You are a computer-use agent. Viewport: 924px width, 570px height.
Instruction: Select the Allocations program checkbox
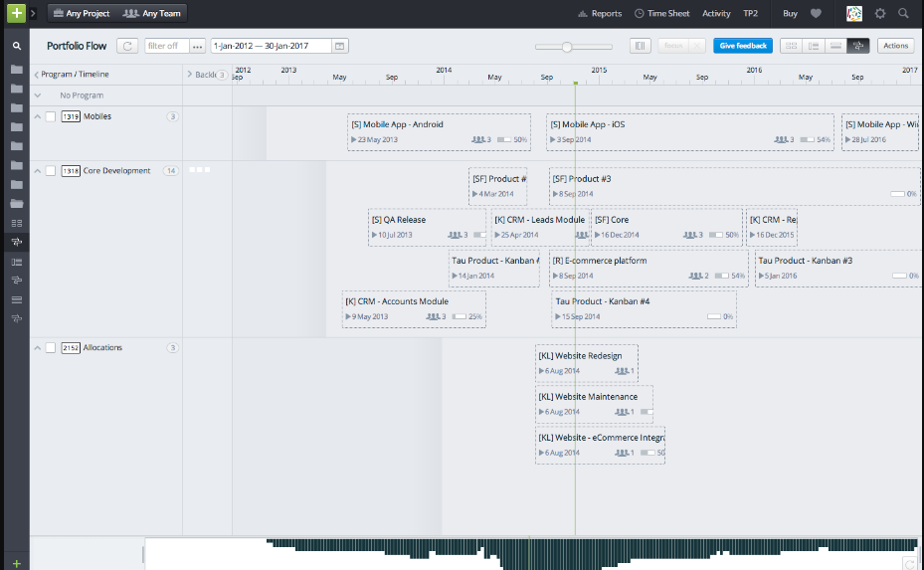(x=51, y=348)
